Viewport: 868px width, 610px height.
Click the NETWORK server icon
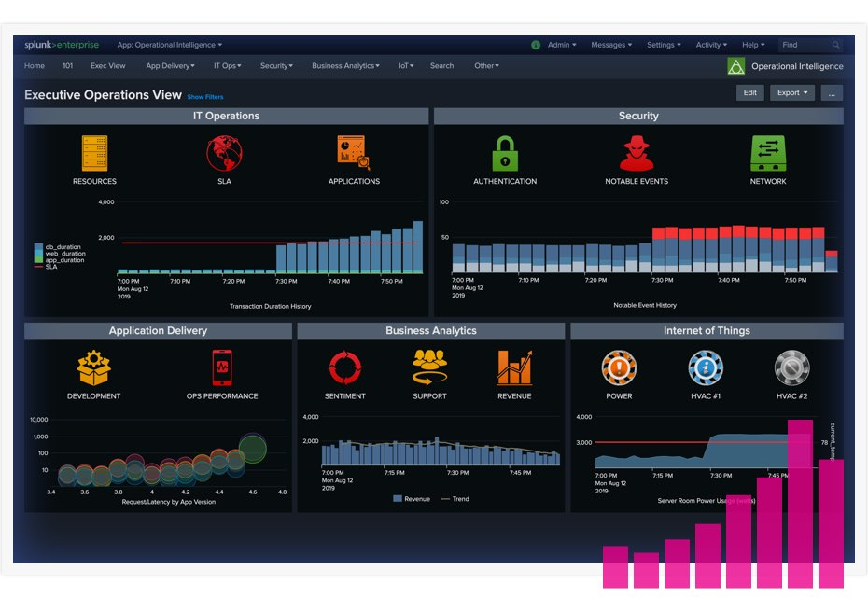766,152
